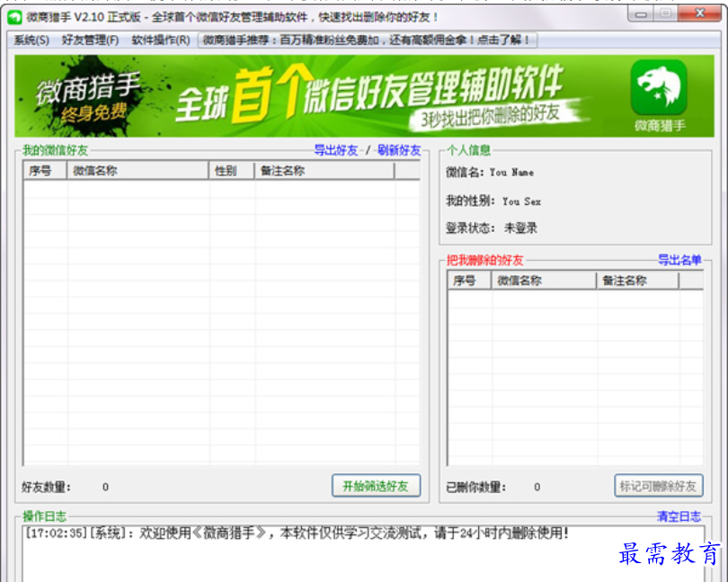728x582 pixels.
Task: Click 备注名称 header in deleted-friends list
Action: pos(638,281)
